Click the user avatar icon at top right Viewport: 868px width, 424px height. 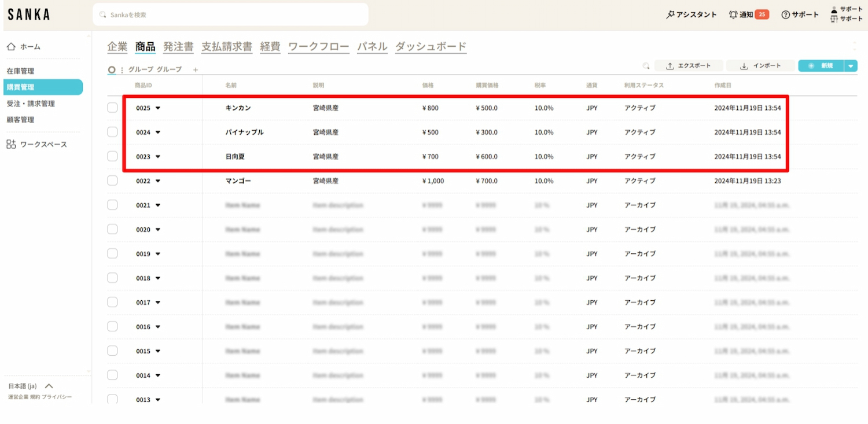[834, 10]
